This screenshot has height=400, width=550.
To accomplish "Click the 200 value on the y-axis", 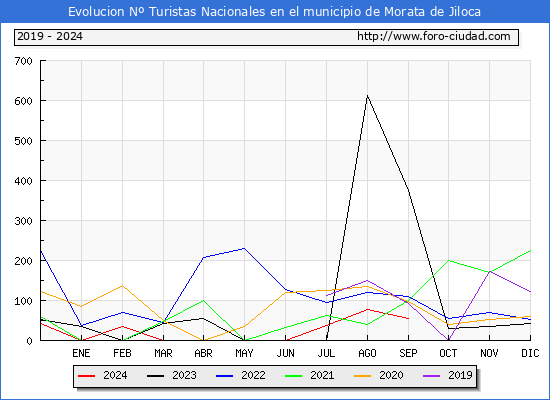I will (x=24, y=261).
